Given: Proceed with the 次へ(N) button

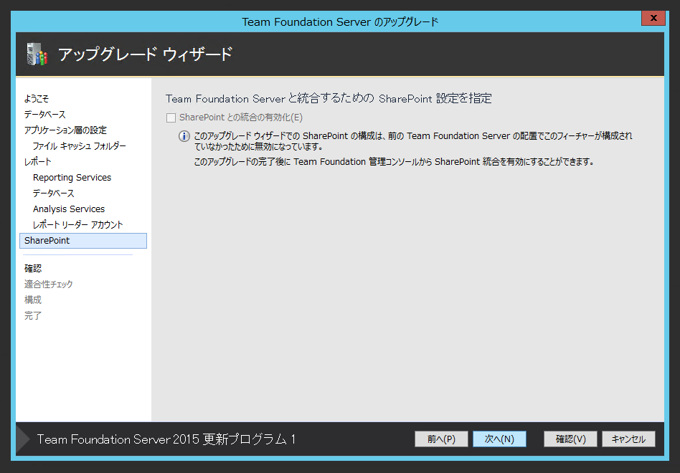Looking at the screenshot, I should point(499,439).
